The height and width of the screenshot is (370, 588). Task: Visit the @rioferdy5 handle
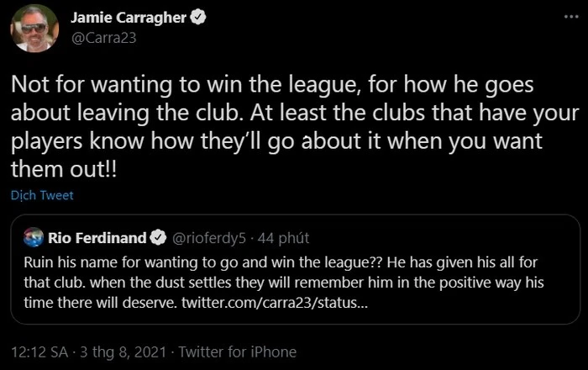(206, 236)
